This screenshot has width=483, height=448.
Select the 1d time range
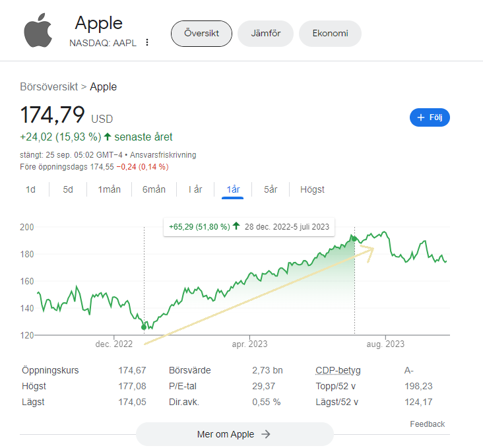(x=30, y=189)
